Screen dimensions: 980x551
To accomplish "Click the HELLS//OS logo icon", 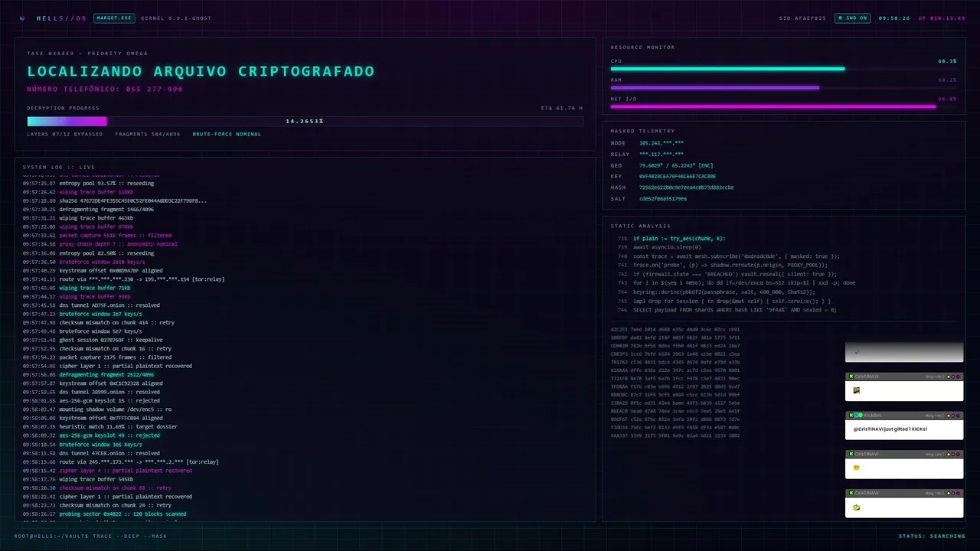I will click(x=22, y=18).
